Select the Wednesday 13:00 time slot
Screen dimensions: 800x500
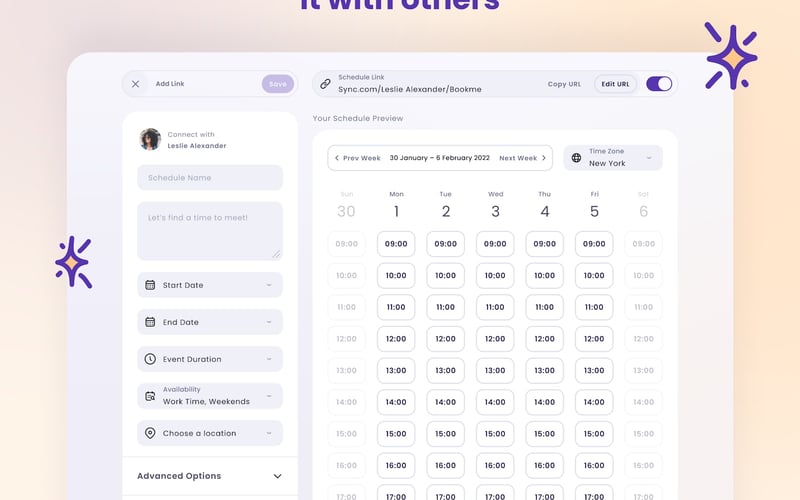click(495, 370)
